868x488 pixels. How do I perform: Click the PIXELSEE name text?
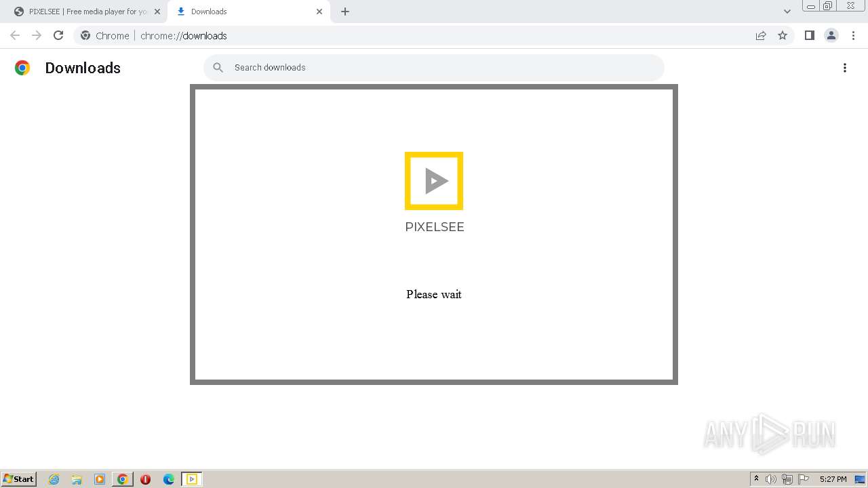click(435, 227)
